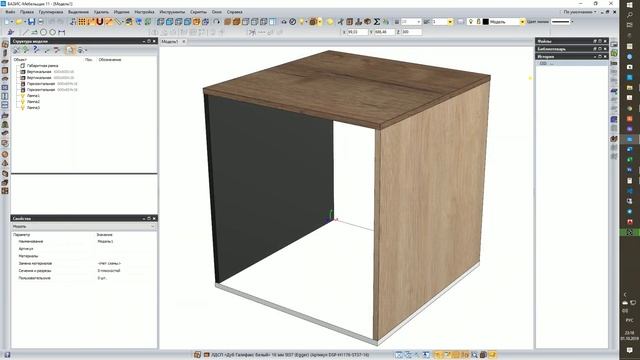This screenshot has height=360, width=640.
Task: Click the Y coordinate input field
Action: pyautogui.click(x=384, y=32)
